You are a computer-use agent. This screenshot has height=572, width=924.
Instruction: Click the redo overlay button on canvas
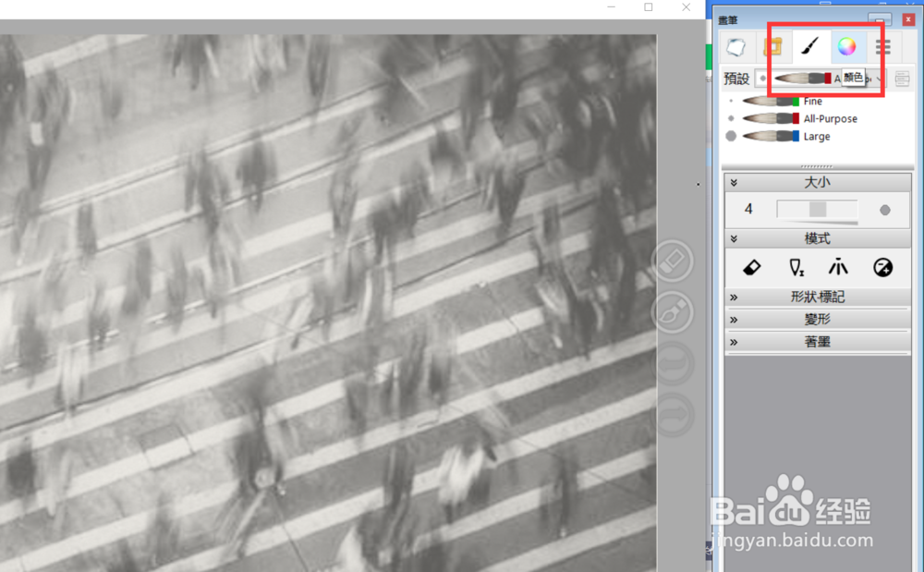[x=673, y=415]
